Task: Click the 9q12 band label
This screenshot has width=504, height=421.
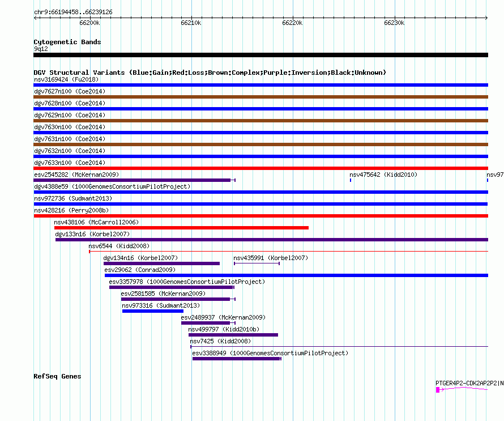Action: point(41,49)
